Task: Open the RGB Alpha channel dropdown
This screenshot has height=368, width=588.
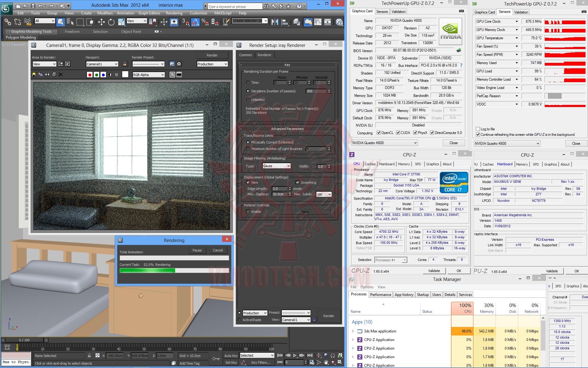Action: (149, 75)
